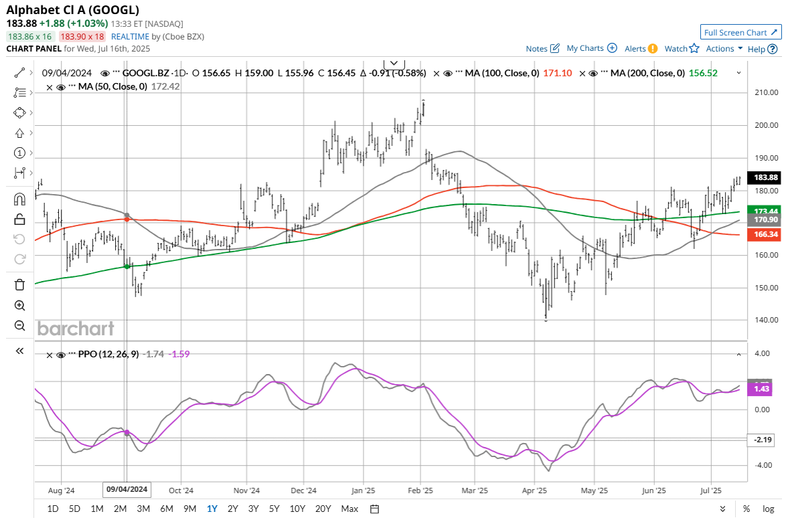Screen dimensions: 788x532
Task: Remove the MA 100 indicator
Action: click(x=437, y=74)
